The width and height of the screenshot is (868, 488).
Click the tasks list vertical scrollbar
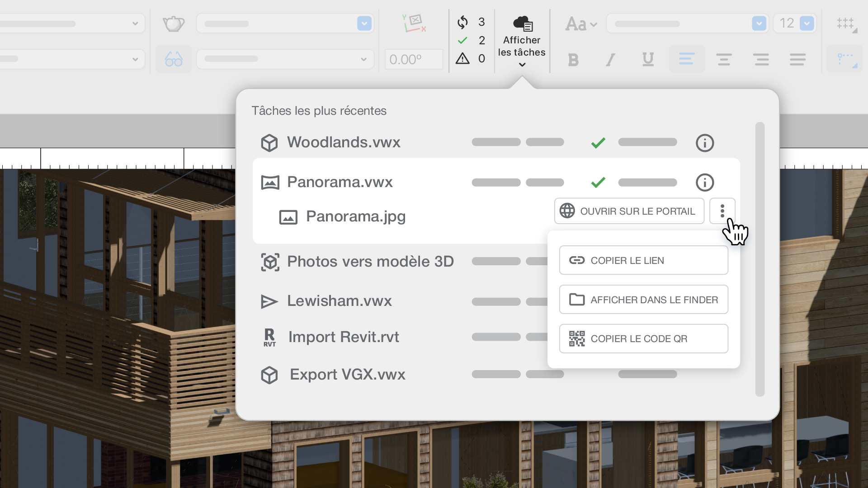click(760, 259)
